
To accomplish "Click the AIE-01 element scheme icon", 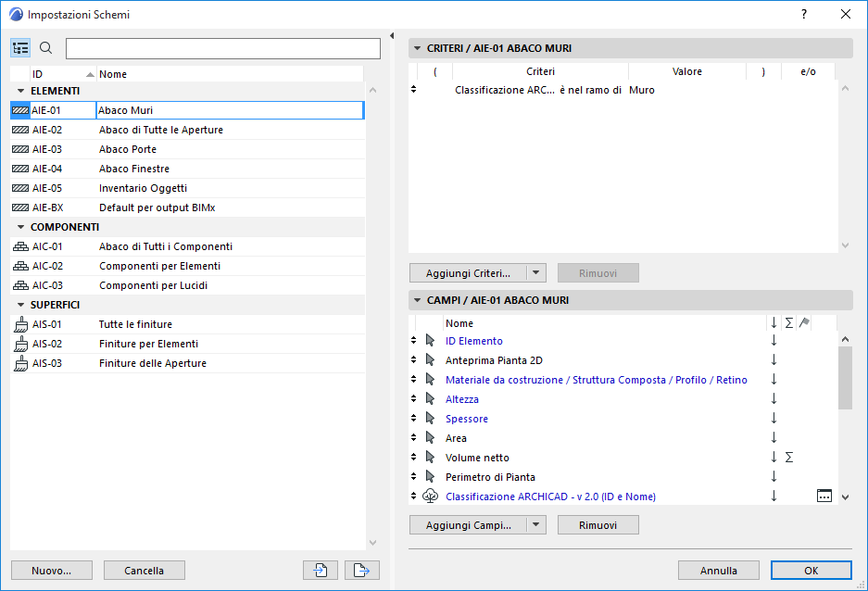I will click(x=20, y=110).
